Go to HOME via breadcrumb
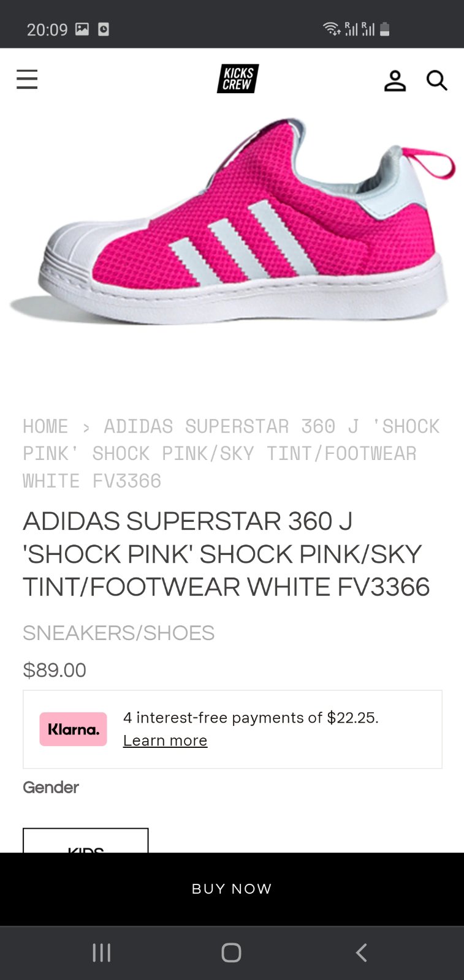This screenshot has height=980, width=464. 45,426
